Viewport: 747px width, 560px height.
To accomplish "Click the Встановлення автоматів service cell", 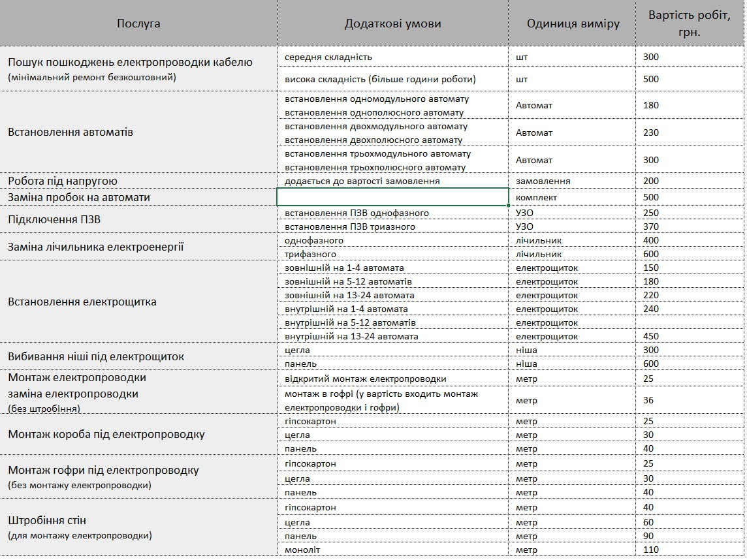I will pyautogui.click(x=138, y=132).
